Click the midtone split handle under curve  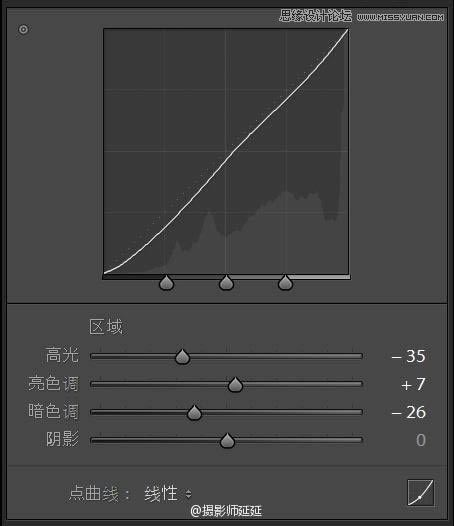point(226,282)
